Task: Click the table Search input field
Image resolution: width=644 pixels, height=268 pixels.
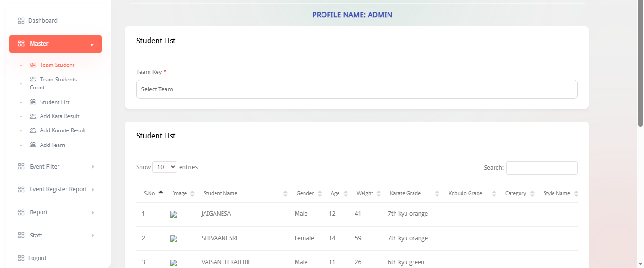Action: [541, 168]
